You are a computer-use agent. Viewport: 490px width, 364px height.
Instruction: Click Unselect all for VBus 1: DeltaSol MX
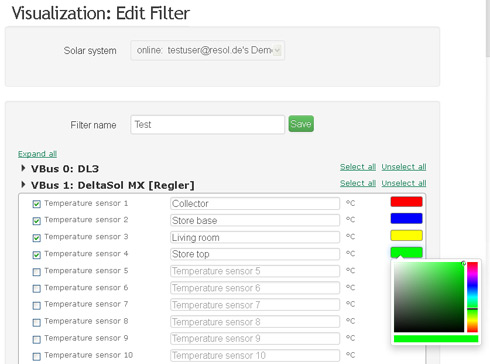coord(404,183)
